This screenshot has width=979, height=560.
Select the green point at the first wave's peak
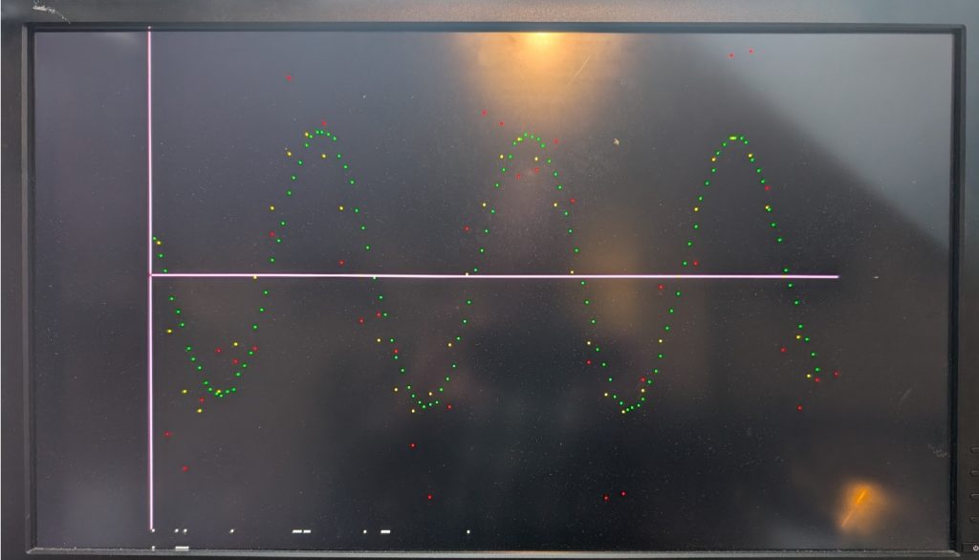(321, 133)
